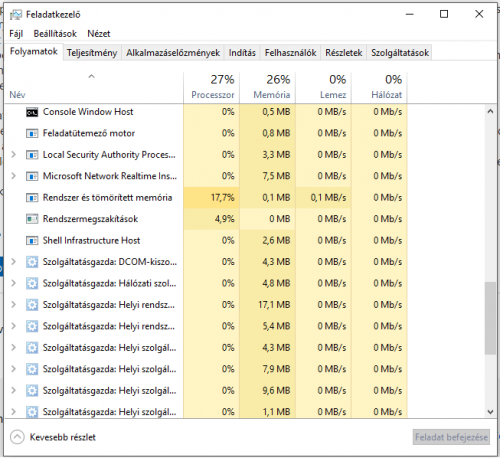Click the Feladat befejezése button
The image size is (500, 458).
[451, 437]
